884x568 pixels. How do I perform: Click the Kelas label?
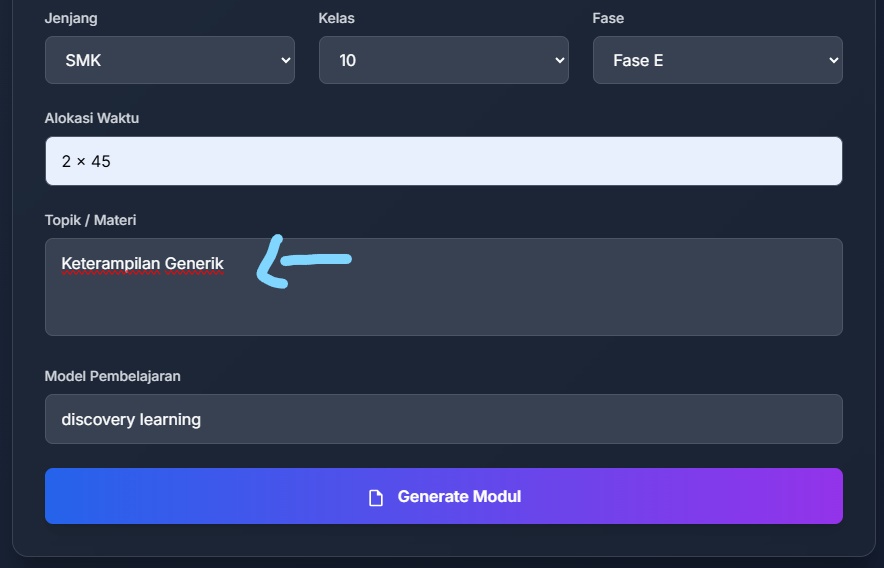337,18
